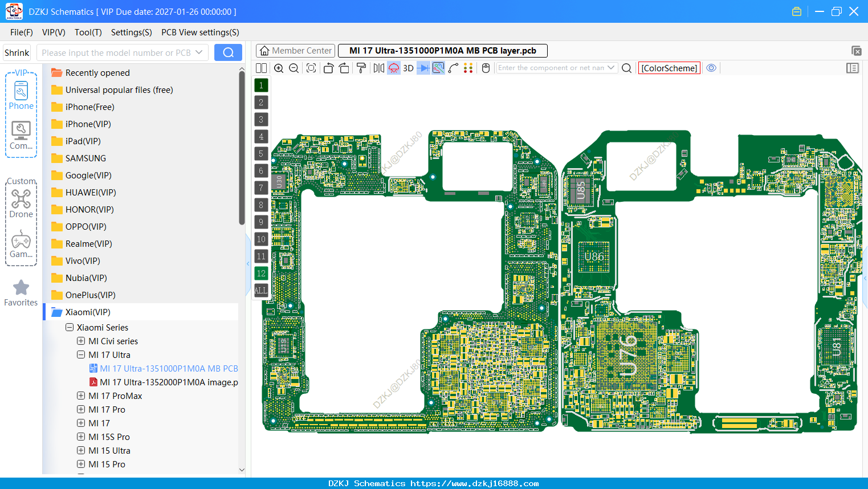Search for the entered component name
Image resolution: width=868 pixels, height=489 pixels.
tap(626, 68)
